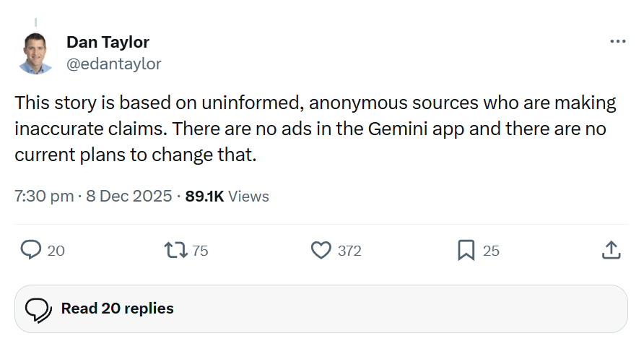Click the reply count 20
The height and width of the screenshot is (341, 644).
pos(56,251)
